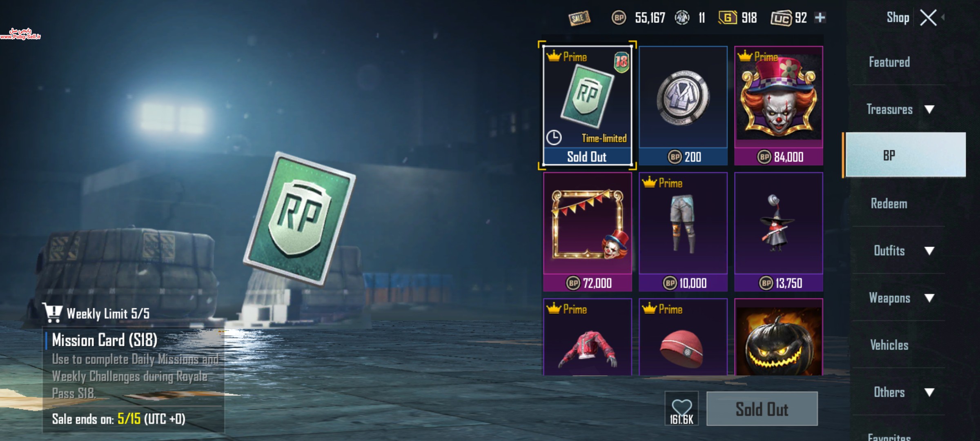Click the Sold Out purchase button

762,409
